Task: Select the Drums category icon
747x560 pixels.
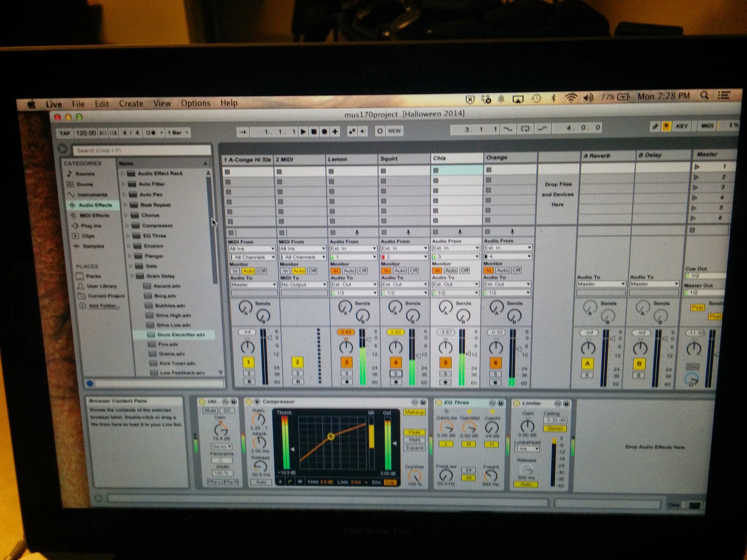Action: click(x=70, y=184)
